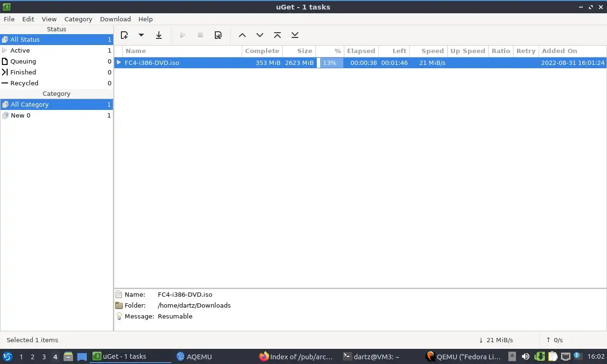607x364 pixels.
Task: Click the 21 MiB/s speed cell
Action: coord(432,63)
